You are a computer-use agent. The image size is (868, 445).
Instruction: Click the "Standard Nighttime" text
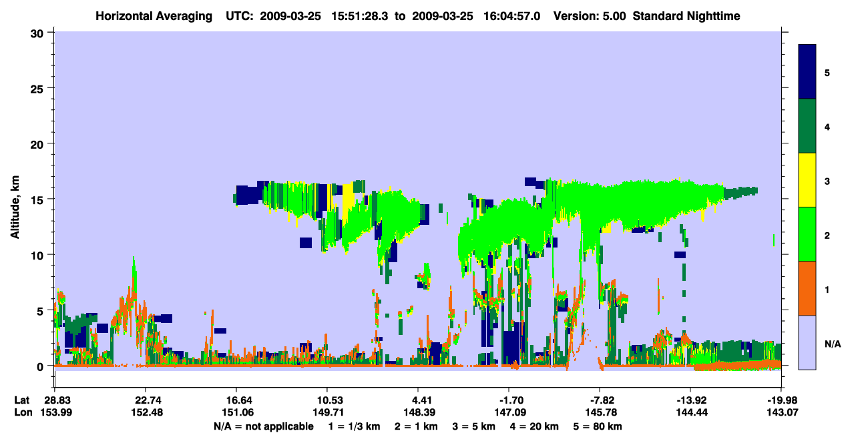[x=686, y=15]
